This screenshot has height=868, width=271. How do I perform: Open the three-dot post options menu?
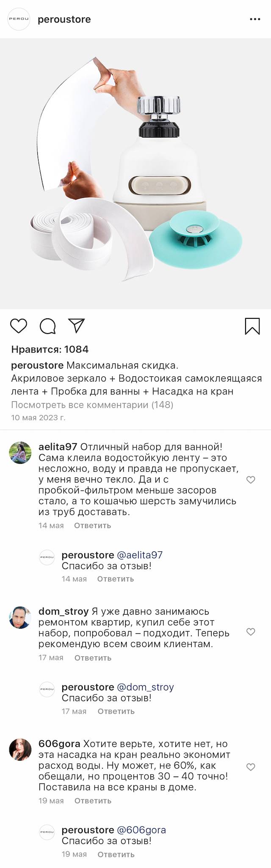(255, 19)
